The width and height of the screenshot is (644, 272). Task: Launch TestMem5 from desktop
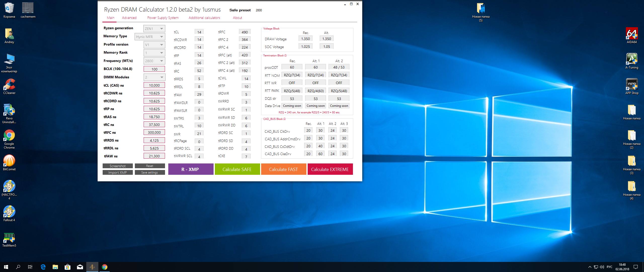coord(9,237)
